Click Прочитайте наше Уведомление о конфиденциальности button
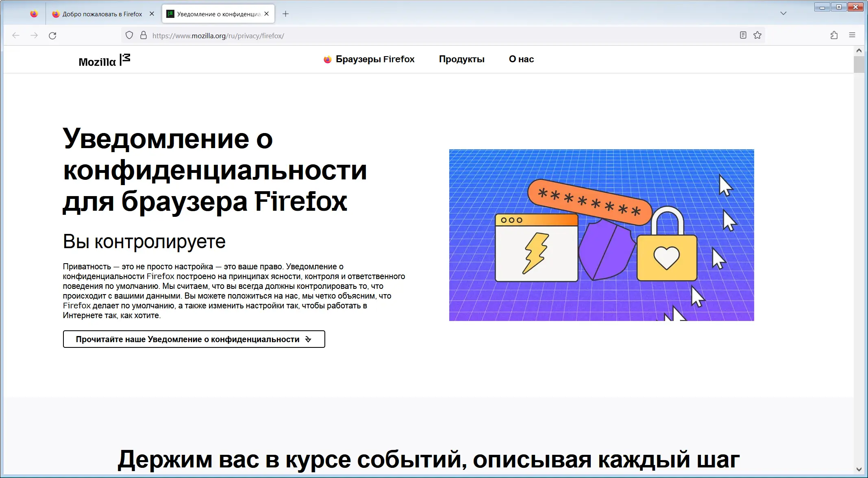The image size is (868, 478). pos(194,339)
